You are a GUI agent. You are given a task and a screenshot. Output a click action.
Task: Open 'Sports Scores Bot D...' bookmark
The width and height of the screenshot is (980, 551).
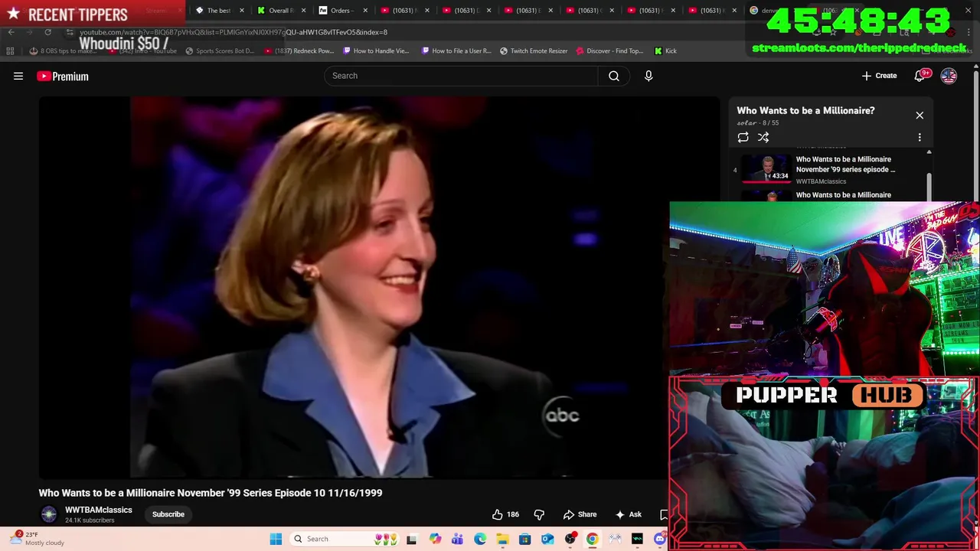pos(219,51)
